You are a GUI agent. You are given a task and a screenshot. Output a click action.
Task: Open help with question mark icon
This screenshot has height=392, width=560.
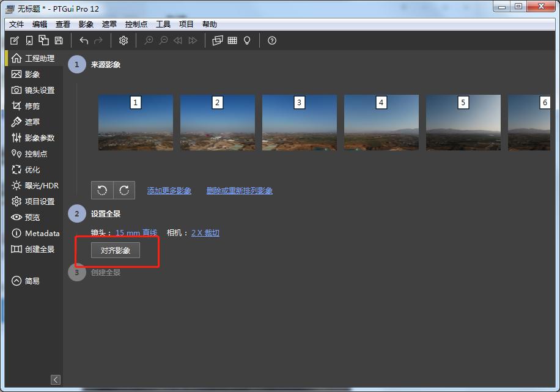click(x=272, y=40)
